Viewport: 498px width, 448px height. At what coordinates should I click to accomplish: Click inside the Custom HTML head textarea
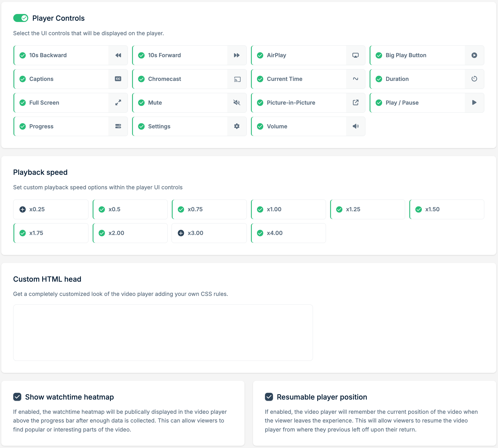163,332
